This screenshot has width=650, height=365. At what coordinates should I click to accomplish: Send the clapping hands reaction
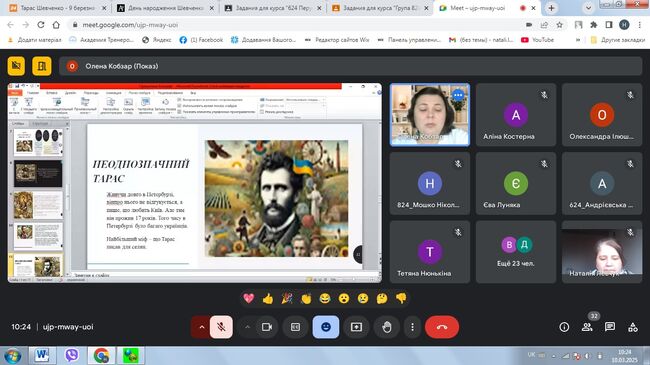[306, 298]
